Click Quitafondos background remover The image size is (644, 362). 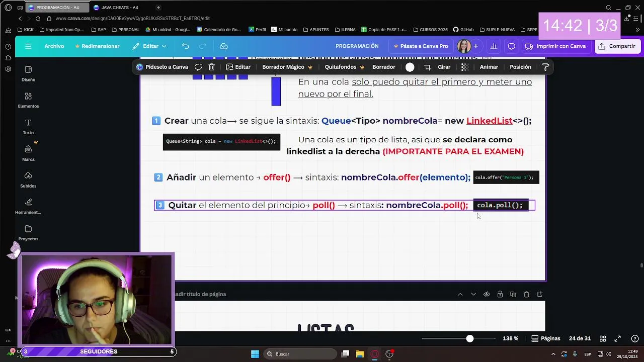pos(345,67)
